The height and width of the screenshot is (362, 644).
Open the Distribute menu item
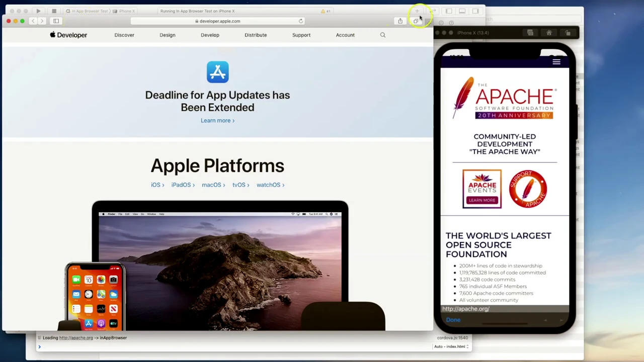[256, 35]
